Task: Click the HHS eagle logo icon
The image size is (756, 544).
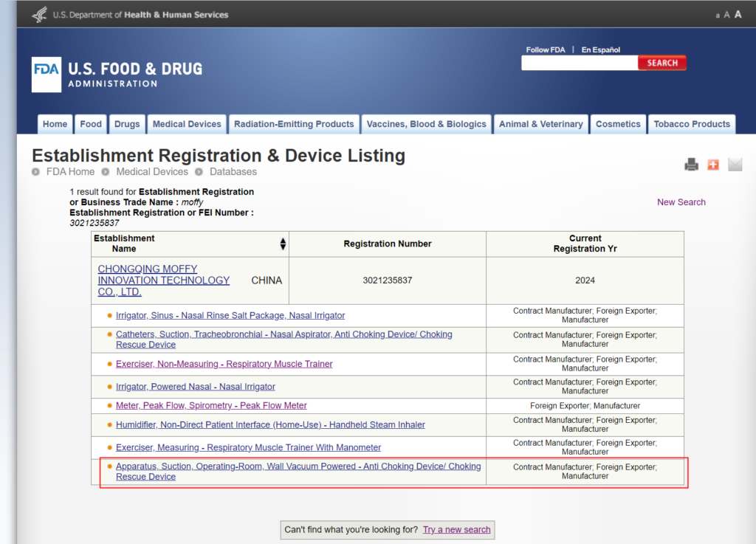Action: click(x=40, y=15)
